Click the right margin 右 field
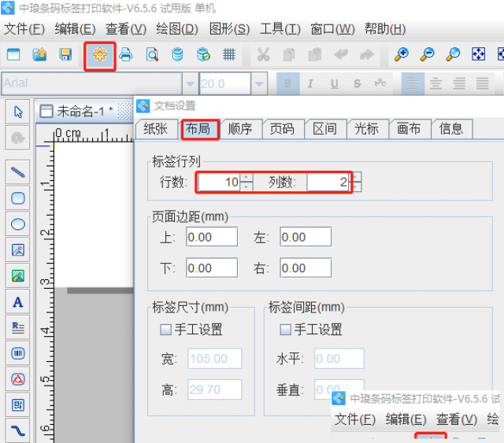This screenshot has width=504, height=443. (306, 268)
